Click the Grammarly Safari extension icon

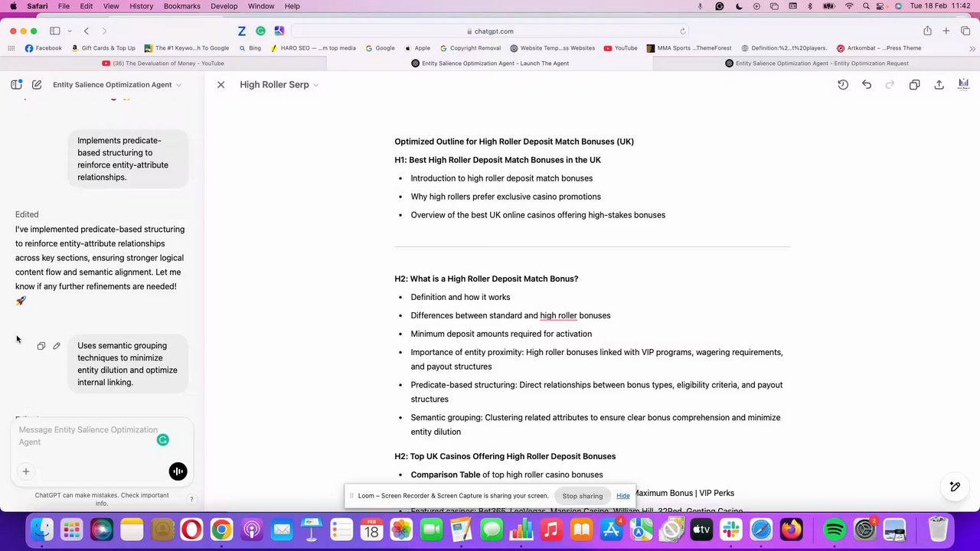pyautogui.click(x=261, y=31)
